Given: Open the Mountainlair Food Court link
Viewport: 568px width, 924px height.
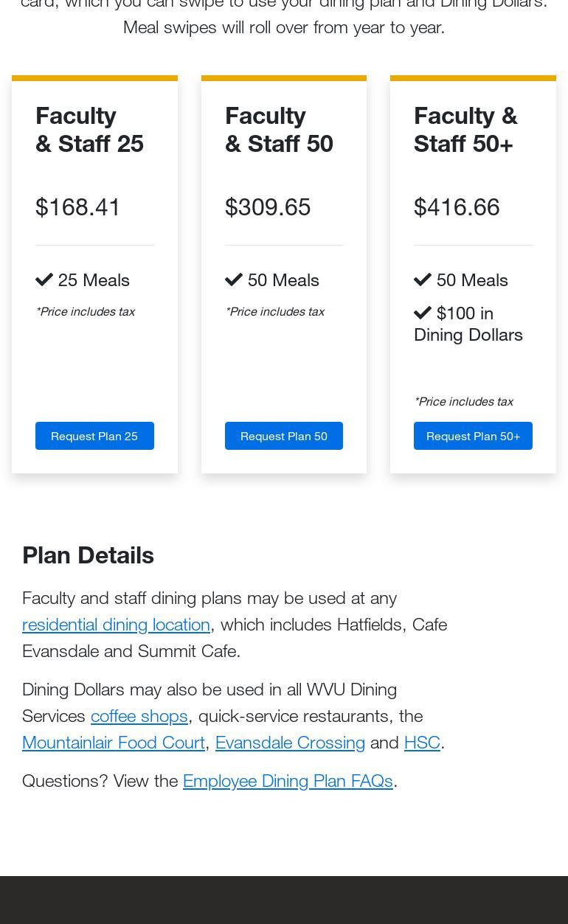Looking at the screenshot, I should pyautogui.click(x=114, y=742).
